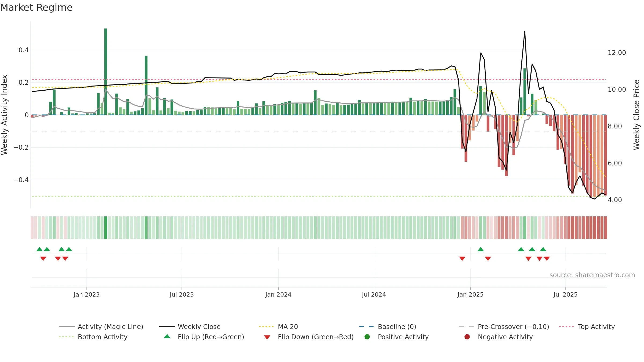This screenshot has height=362, width=644.
Task: Click the 0.4 activity axis tick label
Action: pyautogui.click(x=24, y=50)
